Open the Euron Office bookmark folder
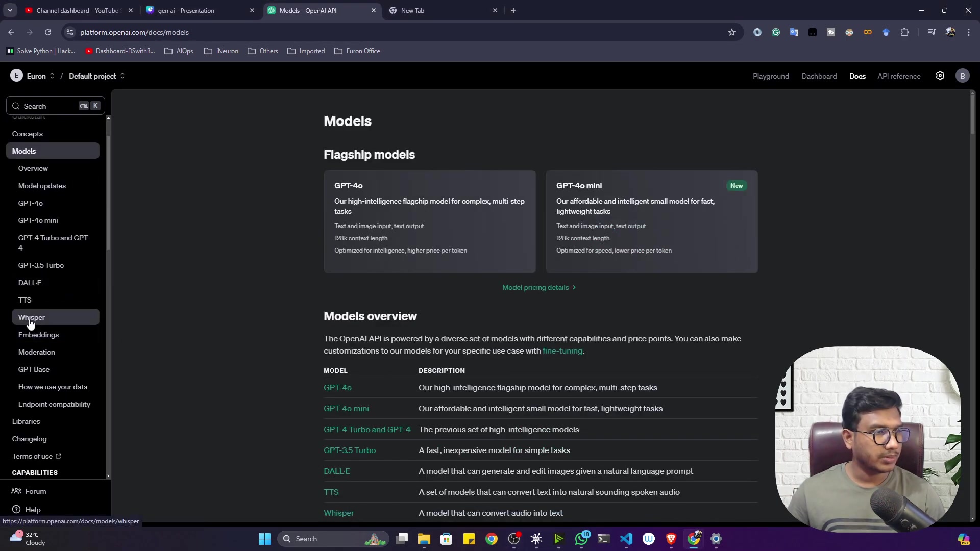The width and height of the screenshot is (980, 551). (357, 51)
